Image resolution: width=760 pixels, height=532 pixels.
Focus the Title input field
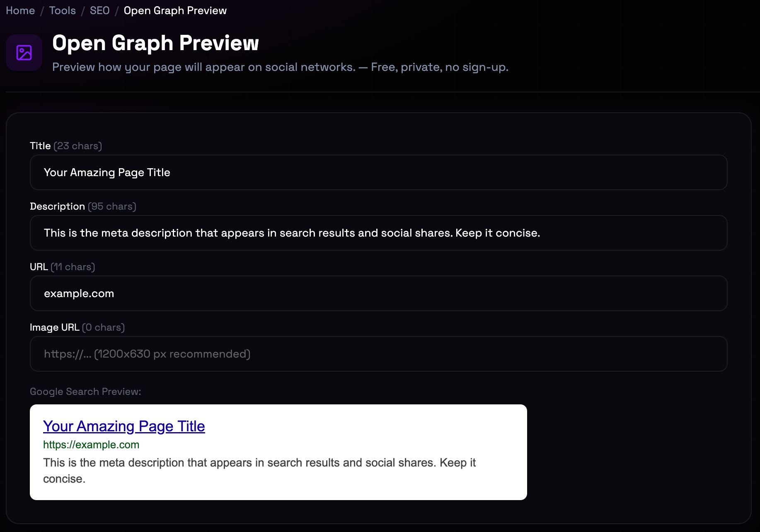tap(379, 172)
